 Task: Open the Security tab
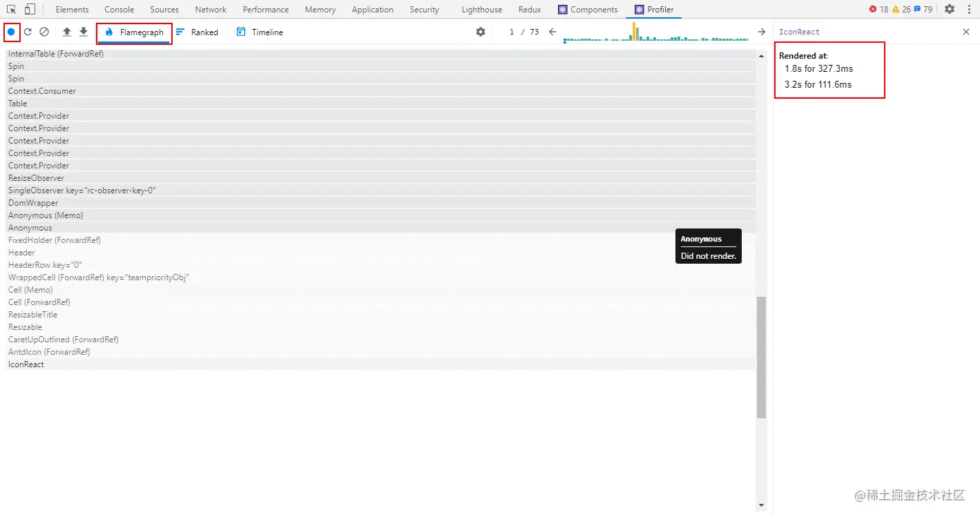[424, 10]
